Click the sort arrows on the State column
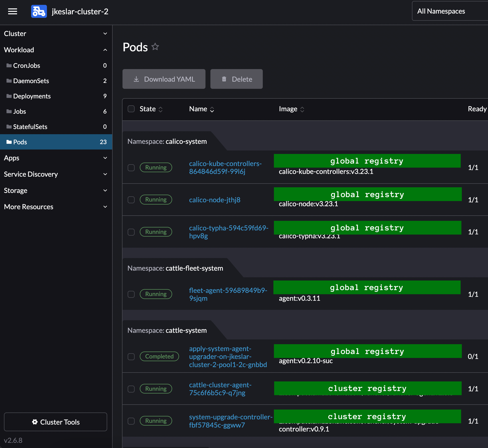This screenshot has height=448, width=488. tap(161, 109)
